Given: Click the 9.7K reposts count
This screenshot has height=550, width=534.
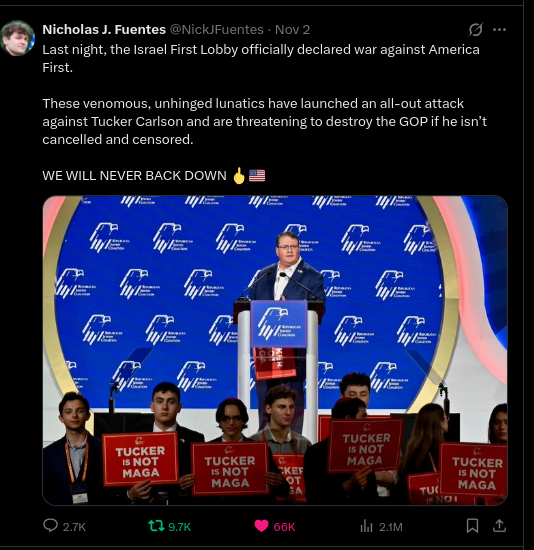Looking at the screenshot, I should click(x=180, y=527).
